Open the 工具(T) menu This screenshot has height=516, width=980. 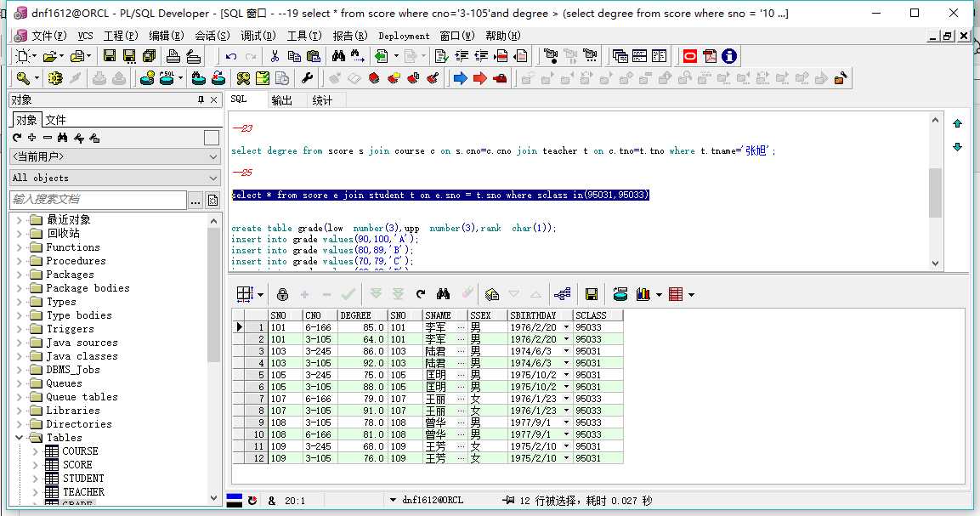(304, 36)
